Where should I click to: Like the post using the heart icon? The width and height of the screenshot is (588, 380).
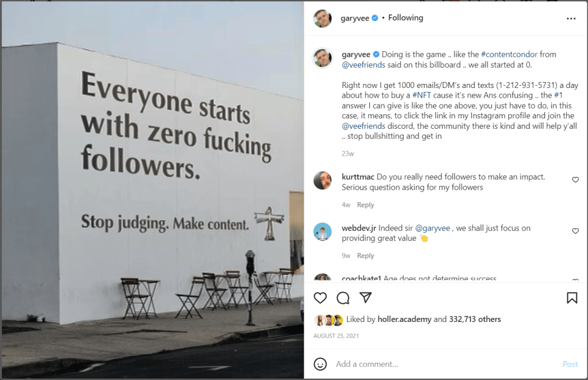[x=320, y=298]
